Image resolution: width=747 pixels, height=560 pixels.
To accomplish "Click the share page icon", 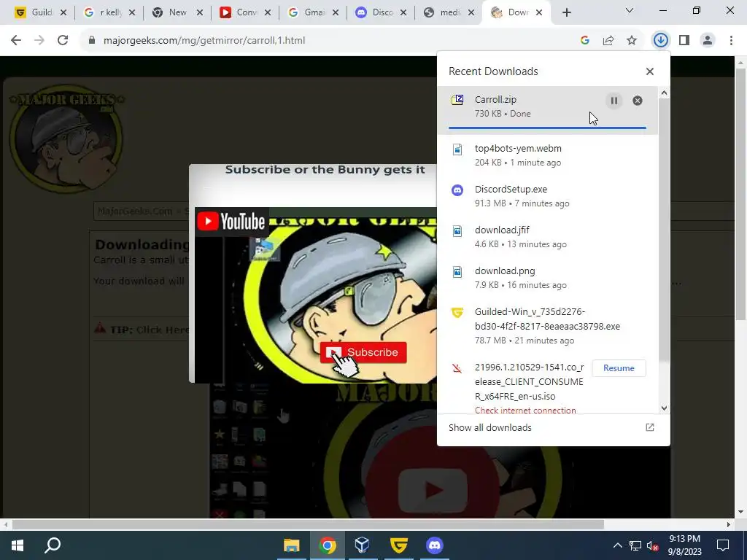I will (608, 41).
